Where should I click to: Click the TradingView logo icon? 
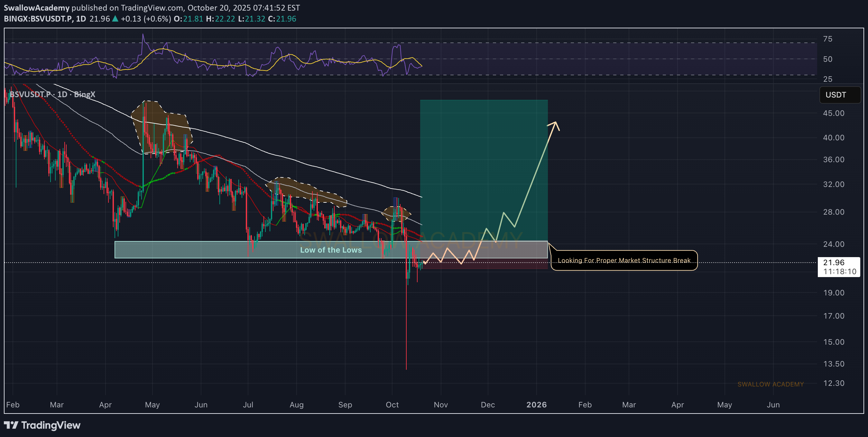pos(11,425)
